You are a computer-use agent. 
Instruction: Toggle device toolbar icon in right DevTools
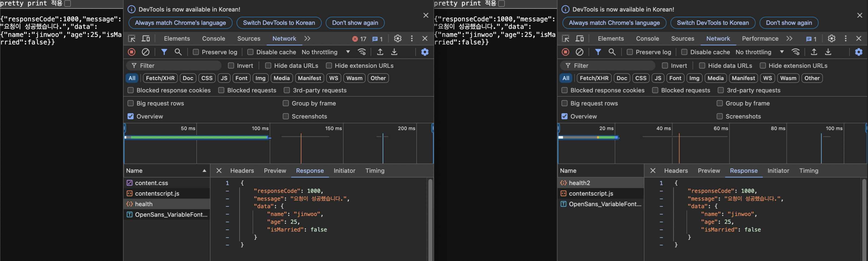(580, 39)
